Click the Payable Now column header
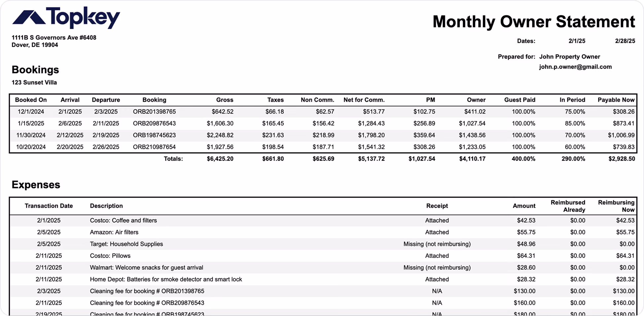Image resolution: width=644 pixels, height=316 pixels. pos(616,100)
